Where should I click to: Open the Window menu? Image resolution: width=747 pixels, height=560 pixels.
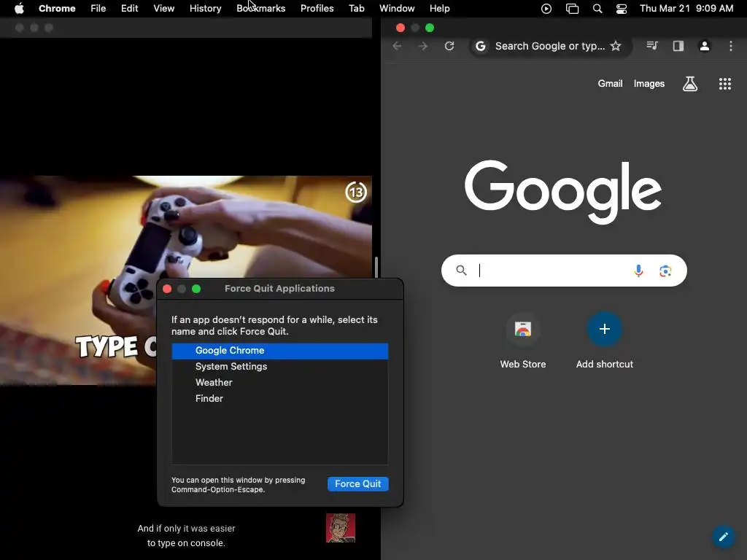[397, 8]
